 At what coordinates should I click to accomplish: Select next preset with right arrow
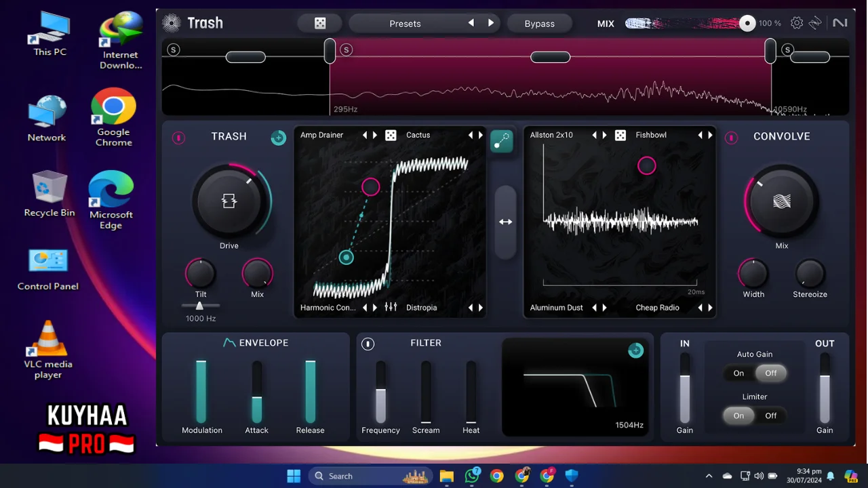coord(491,23)
